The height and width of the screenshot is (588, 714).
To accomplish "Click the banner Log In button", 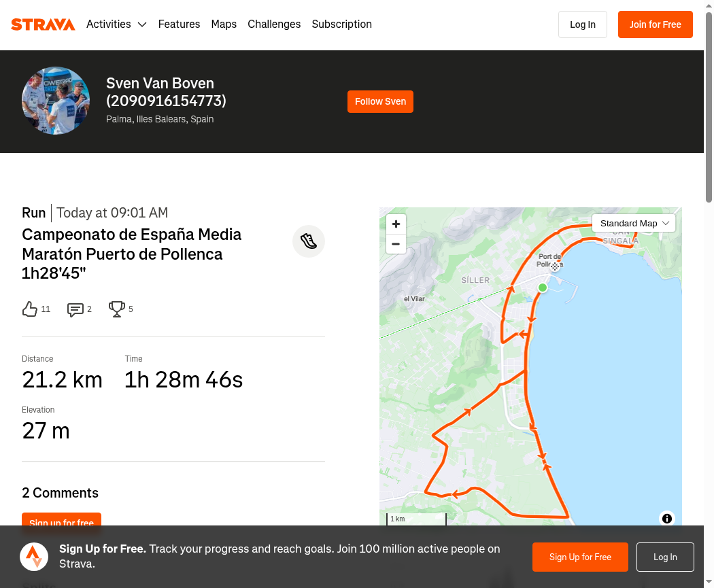I will [665, 557].
